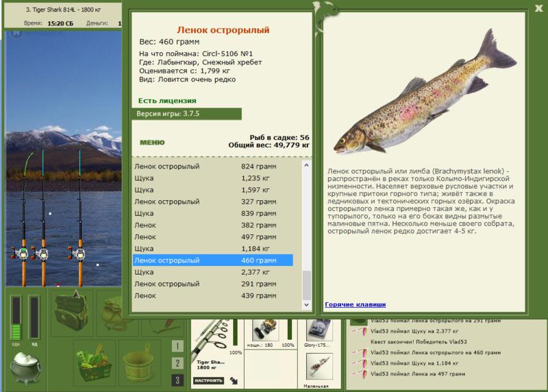The height and width of the screenshot is (392, 548).
Task: Click the Версия игры: 3.7.5 bar
Action: (186, 114)
